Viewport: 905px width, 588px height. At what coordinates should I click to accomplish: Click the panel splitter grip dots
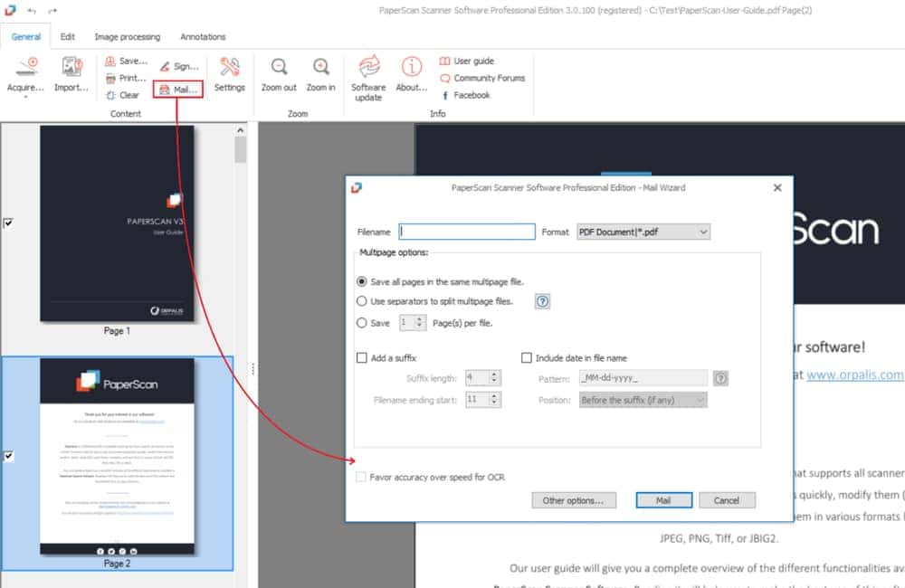252,369
